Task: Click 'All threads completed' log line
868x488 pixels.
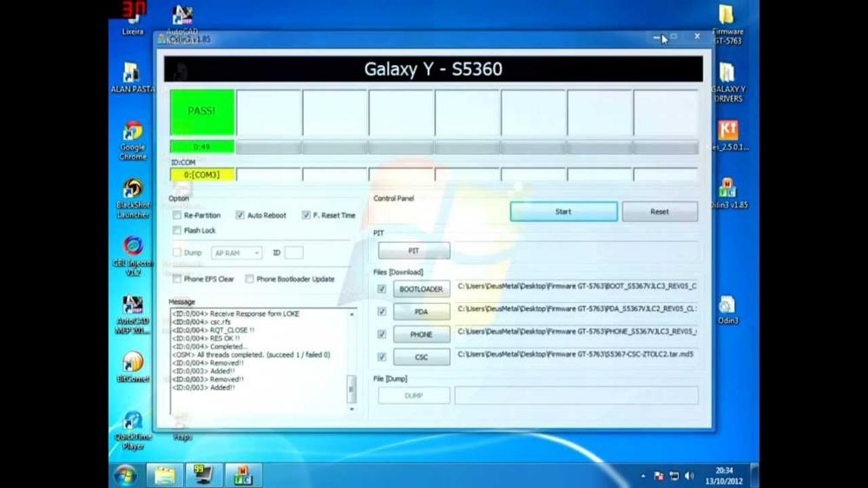Action: (x=251, y=354)
